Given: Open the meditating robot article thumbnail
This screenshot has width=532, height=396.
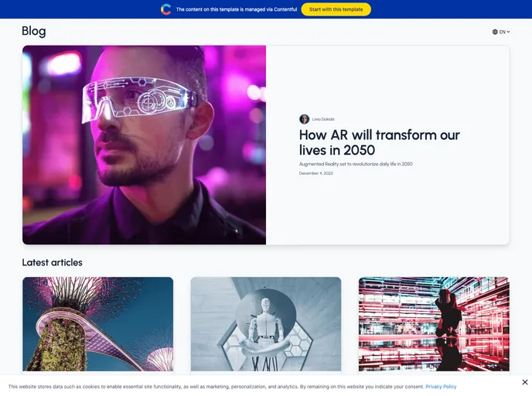Looking at the screenshot, I should point(266,323).
